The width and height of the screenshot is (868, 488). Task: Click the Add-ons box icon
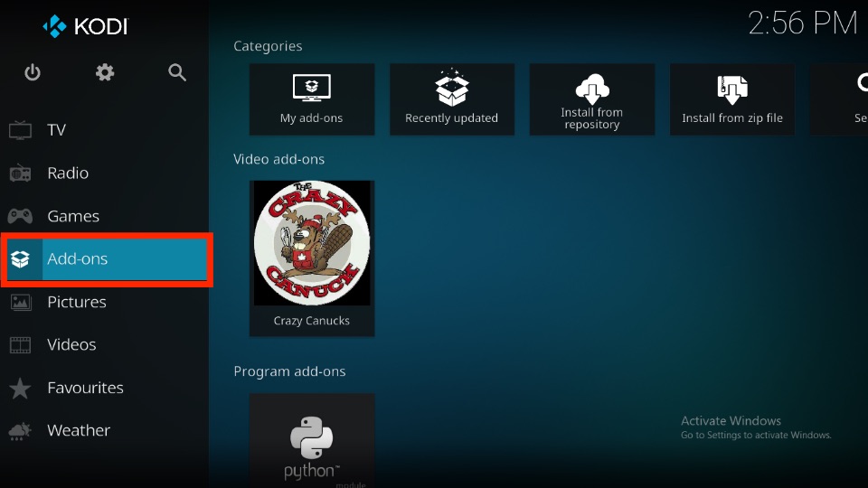pos(21,259)
